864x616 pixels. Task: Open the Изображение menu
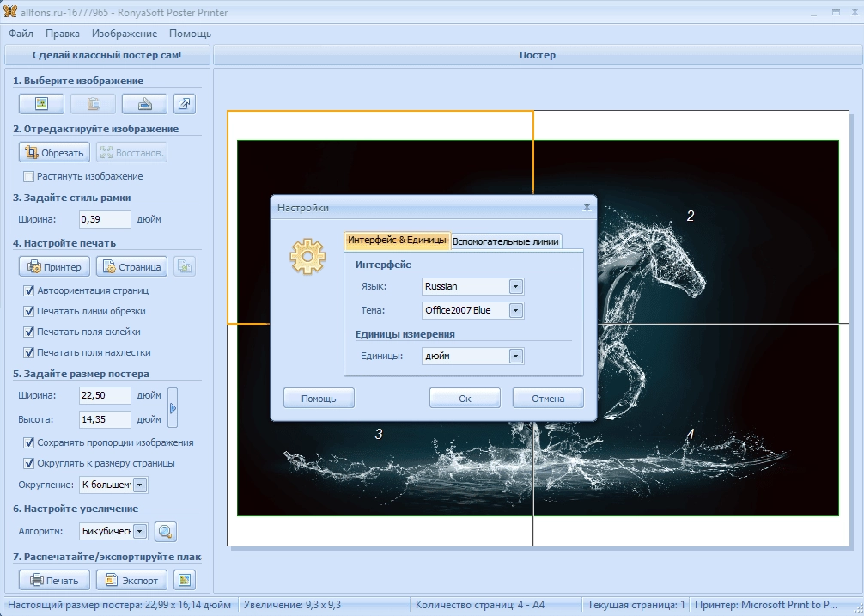(x=125, y=34)
